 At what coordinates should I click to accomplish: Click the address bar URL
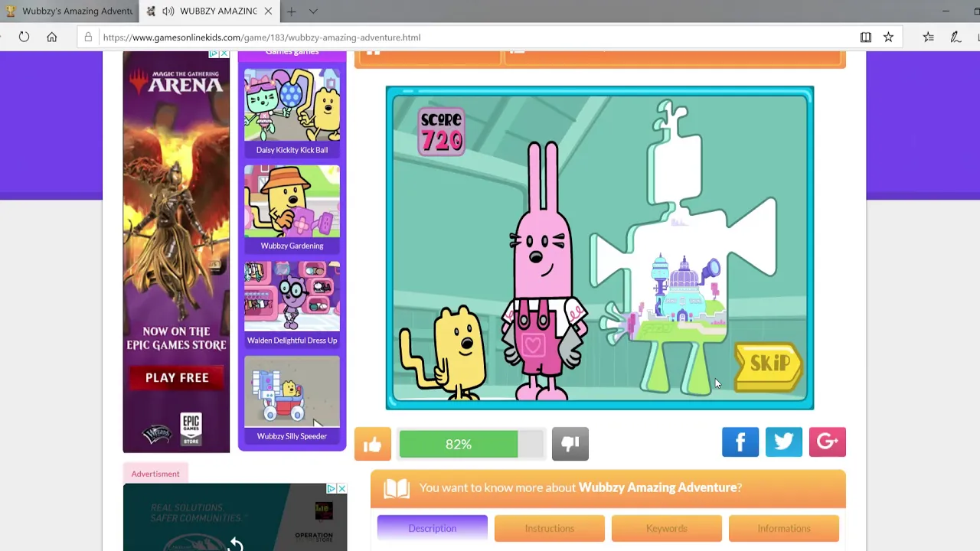262,37
